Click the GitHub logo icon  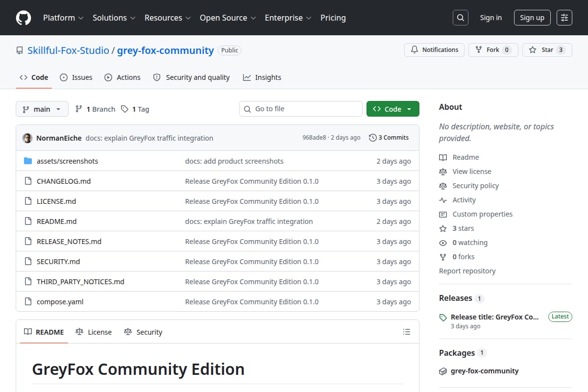click(x=24, y=18)
